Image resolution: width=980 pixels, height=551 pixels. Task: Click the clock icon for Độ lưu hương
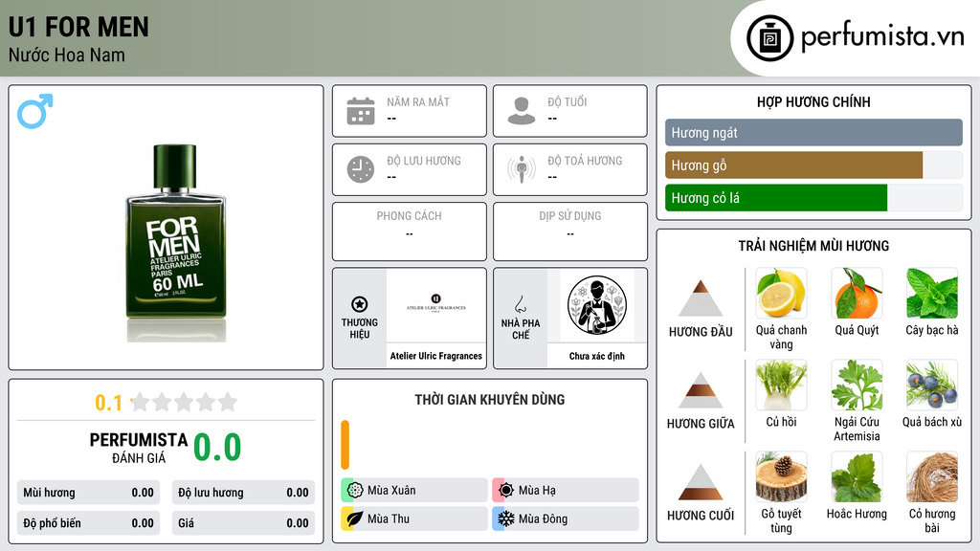click(x=361, y=169)
